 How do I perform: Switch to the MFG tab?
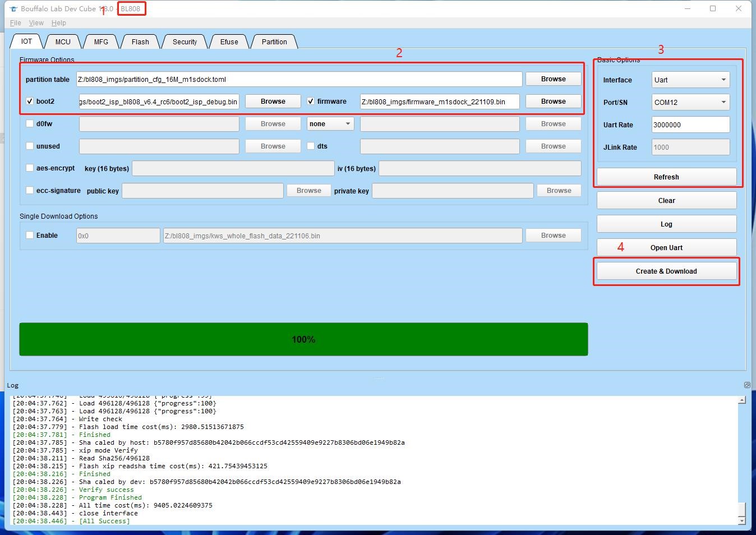click(x=101, y=42)
